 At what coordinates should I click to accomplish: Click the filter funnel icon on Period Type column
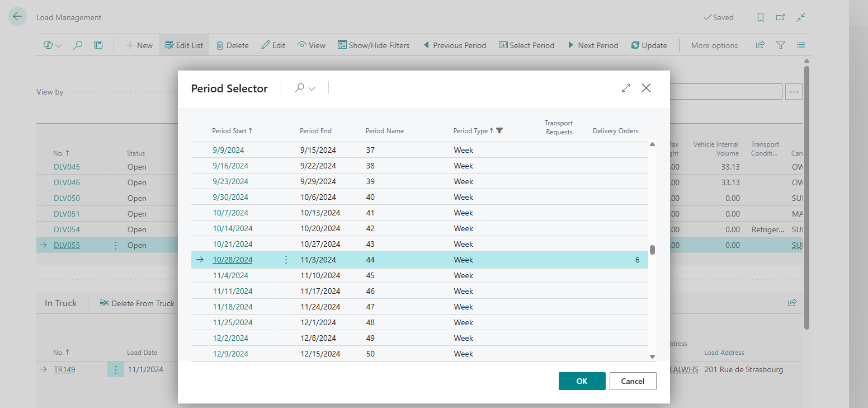point(499,130)
